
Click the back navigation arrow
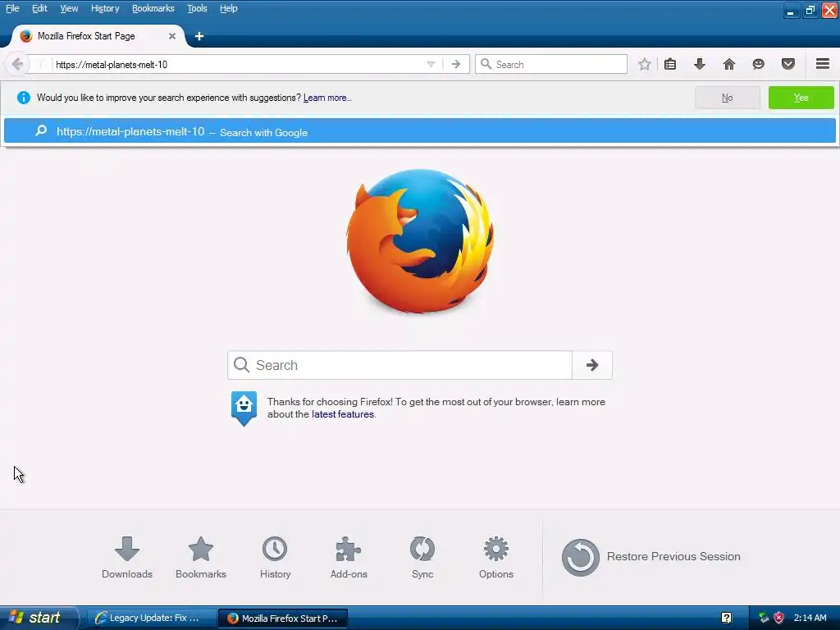(x=17, y=64)
